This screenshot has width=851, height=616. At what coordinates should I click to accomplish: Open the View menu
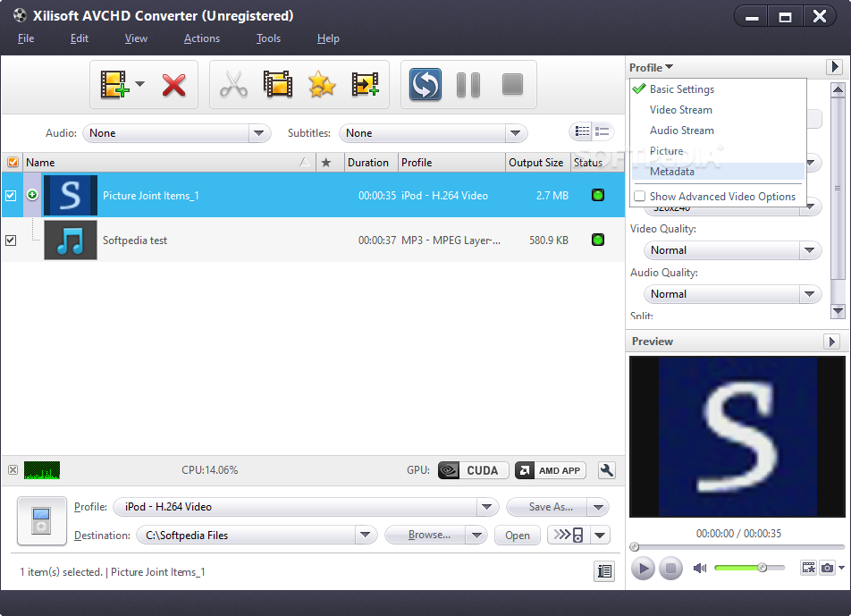[136, 38]
